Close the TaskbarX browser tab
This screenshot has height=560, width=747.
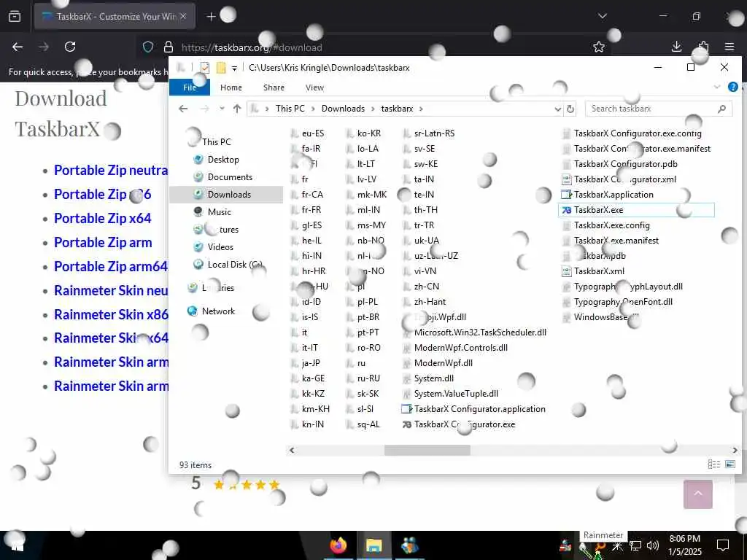pos(183,17)
